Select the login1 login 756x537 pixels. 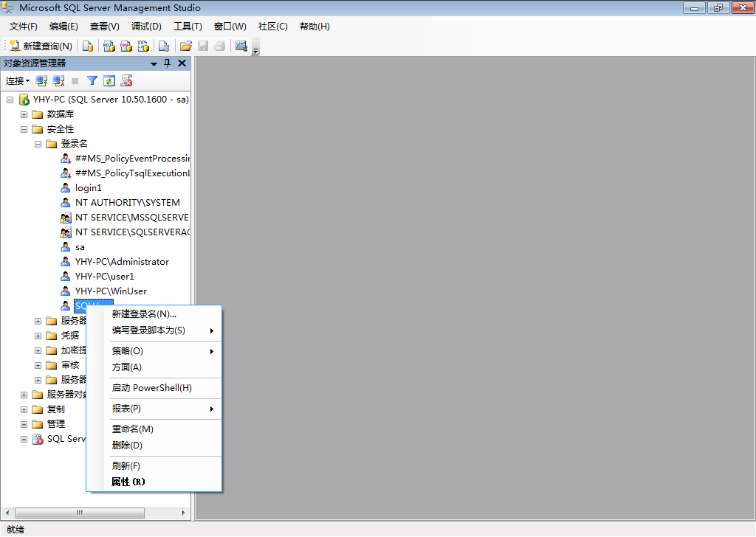pyautogui.click(x=89, y=188)
